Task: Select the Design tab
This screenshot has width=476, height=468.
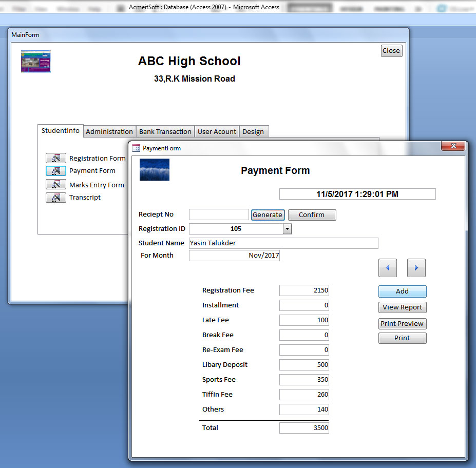Action: 254,131
